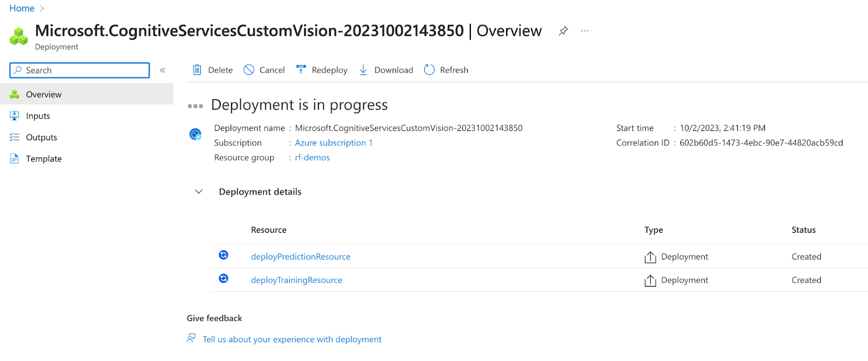Open the deployPredictionResource link
The width and height of the screenshot is (868, 361).
301,257
